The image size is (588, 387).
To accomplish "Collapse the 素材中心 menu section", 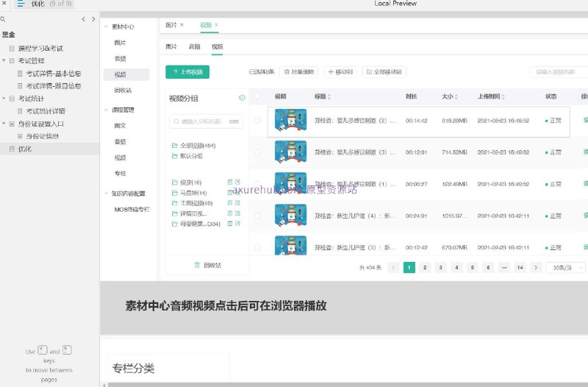I will click(x=106, y=26).
